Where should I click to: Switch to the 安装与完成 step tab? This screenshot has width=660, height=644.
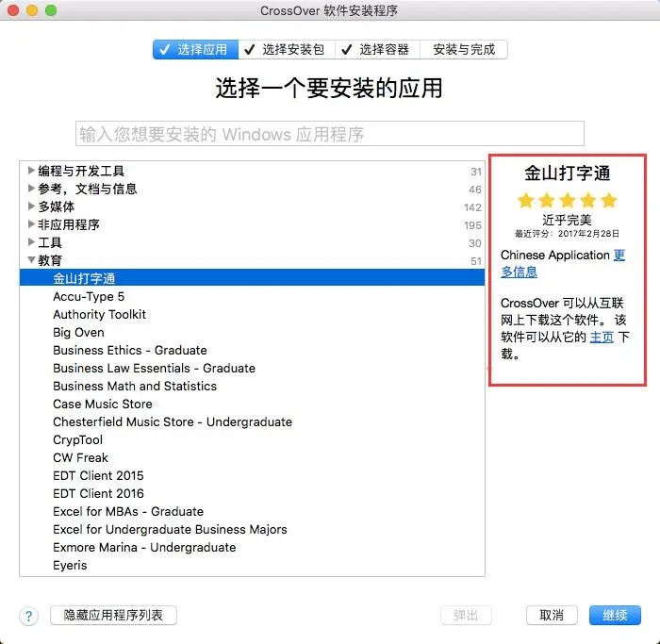point(464,50)
